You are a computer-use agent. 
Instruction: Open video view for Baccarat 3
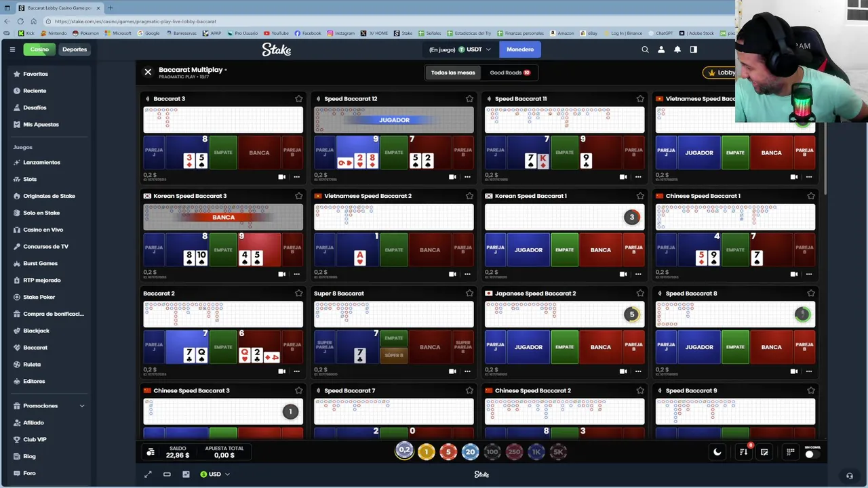281,177
